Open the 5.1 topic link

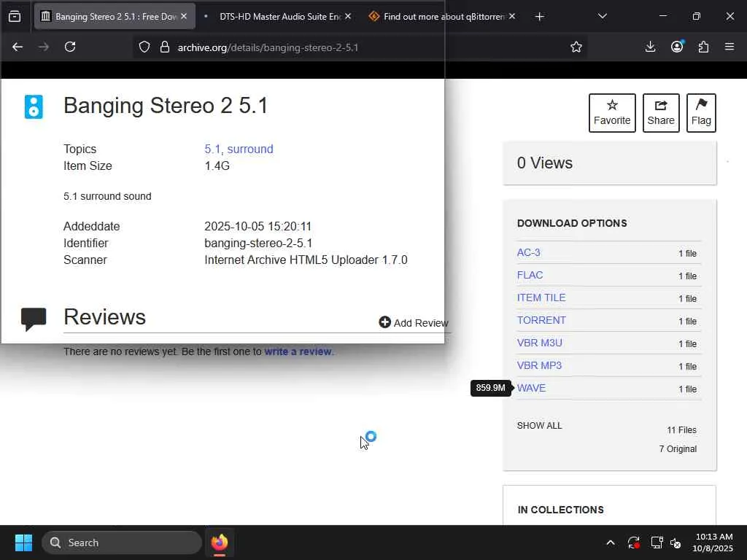coord(212,149)
